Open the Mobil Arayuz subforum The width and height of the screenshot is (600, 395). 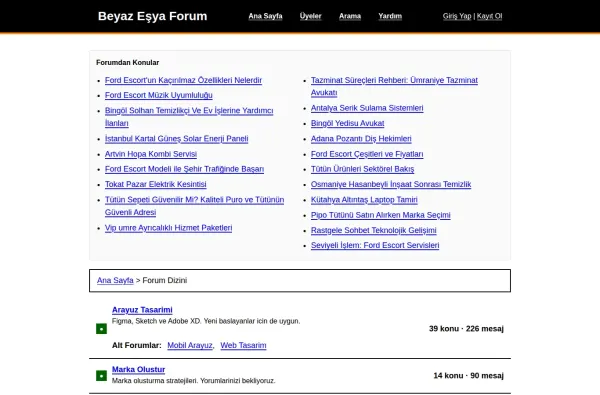click(190, 345)
